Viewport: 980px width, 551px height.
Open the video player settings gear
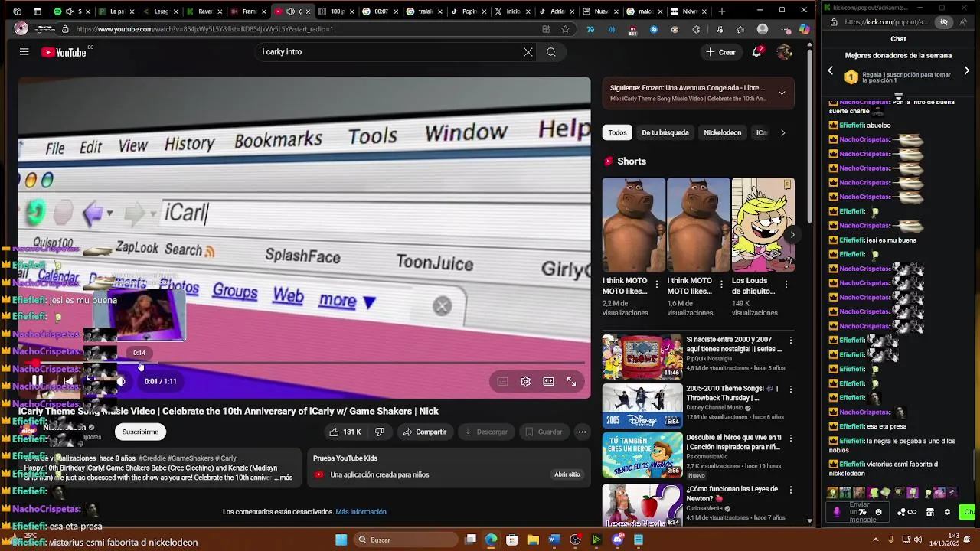click(525, 381)
